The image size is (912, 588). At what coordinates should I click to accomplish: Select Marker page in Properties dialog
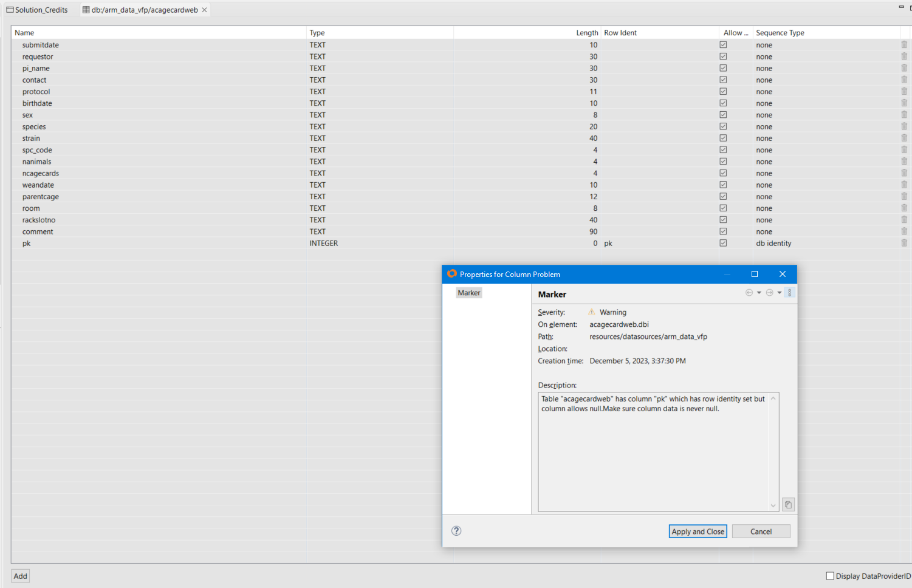tap(469, 293)
